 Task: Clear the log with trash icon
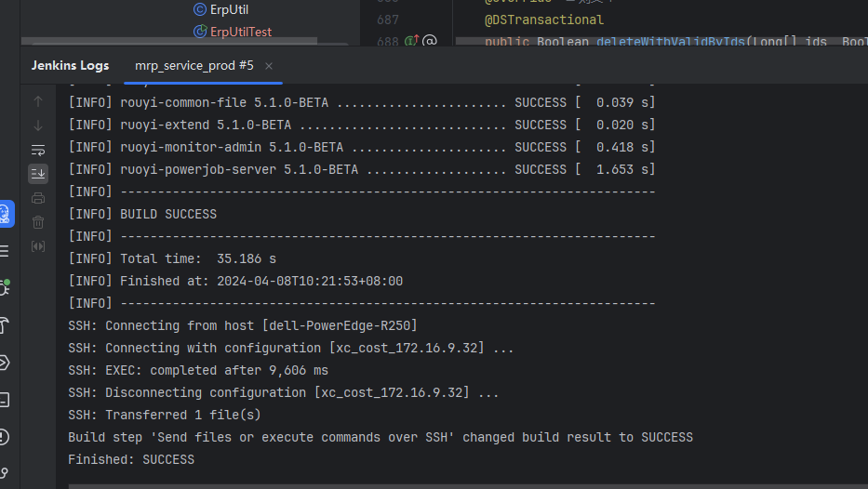click(38, 222)
